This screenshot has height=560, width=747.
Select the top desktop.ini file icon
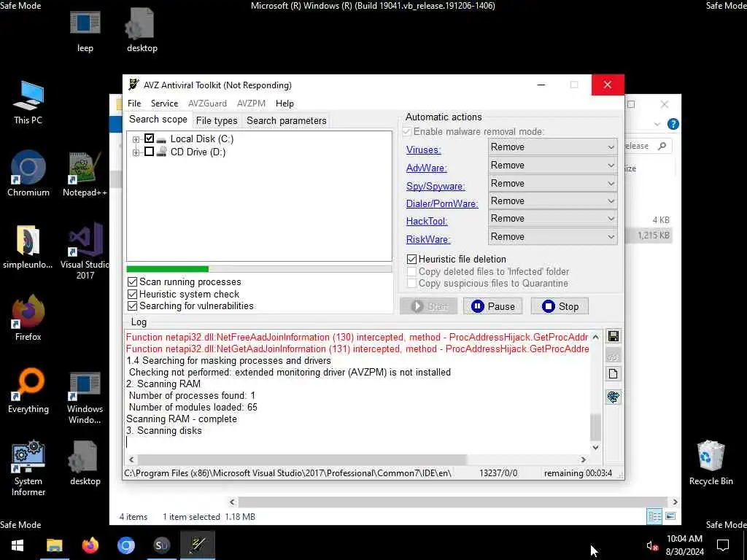142,31
